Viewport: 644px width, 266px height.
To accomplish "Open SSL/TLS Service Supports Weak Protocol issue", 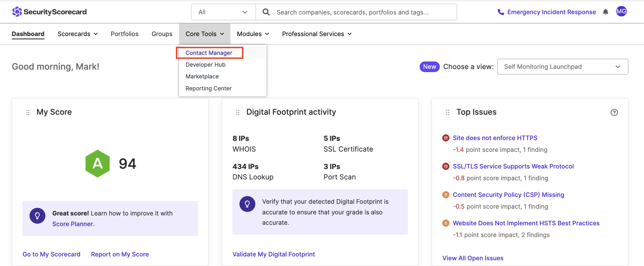I will [x=513, y=166].
